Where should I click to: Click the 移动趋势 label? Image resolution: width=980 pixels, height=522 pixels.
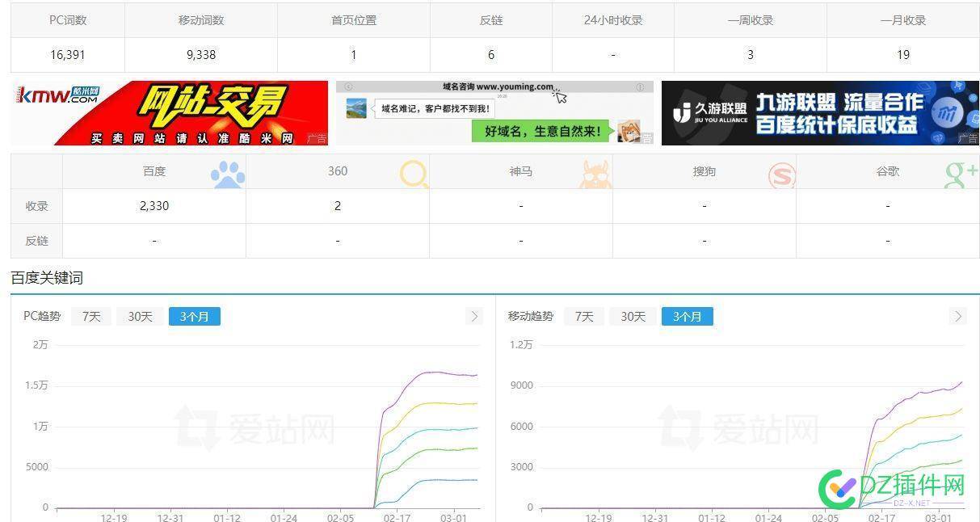pos(531,316)
